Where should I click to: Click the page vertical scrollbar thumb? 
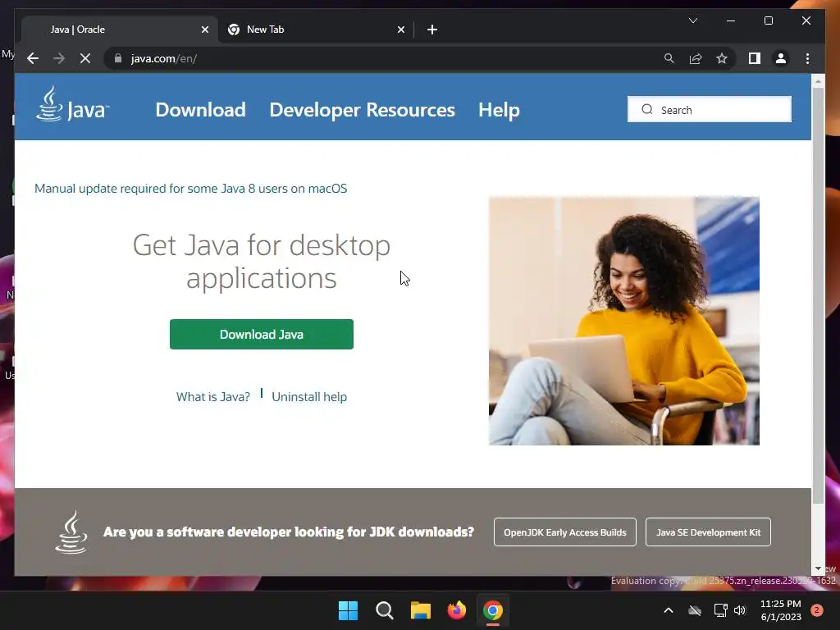[x=818, y=294]
